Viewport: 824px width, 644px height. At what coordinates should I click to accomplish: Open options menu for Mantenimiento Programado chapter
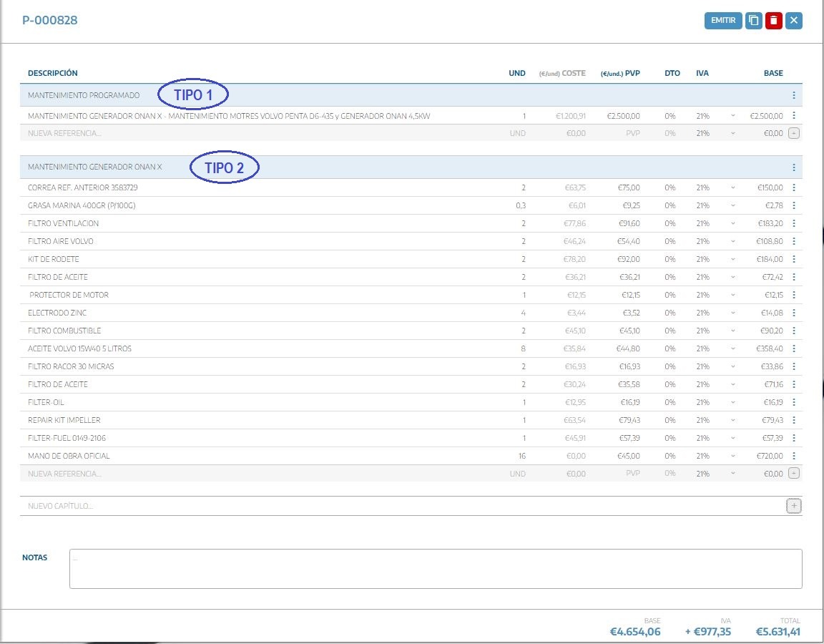click(794, 95)
